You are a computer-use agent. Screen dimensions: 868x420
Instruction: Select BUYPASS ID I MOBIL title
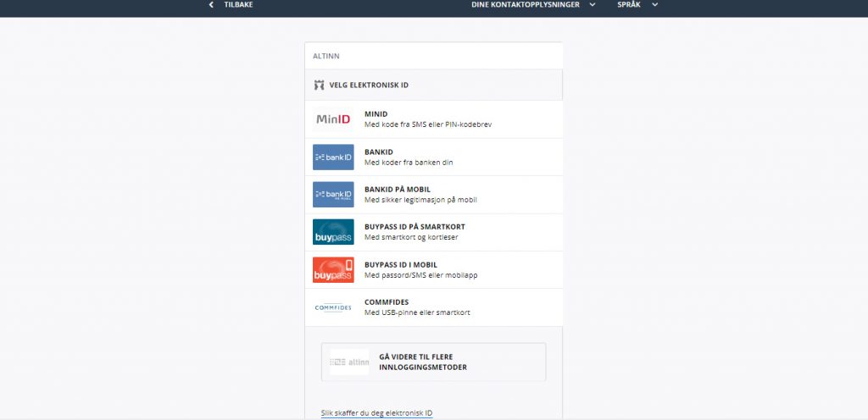click(401, 265)
